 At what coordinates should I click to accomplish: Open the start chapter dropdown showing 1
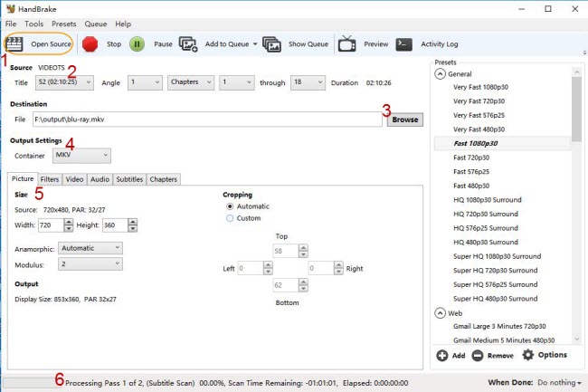click(237, 82)
